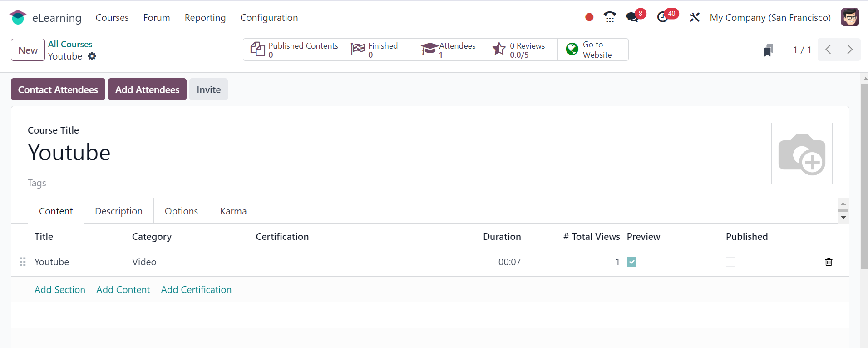This screenshot has width=868, height=348.
Task: Open Published Contents stat button
Action: (x=294, y=50)
